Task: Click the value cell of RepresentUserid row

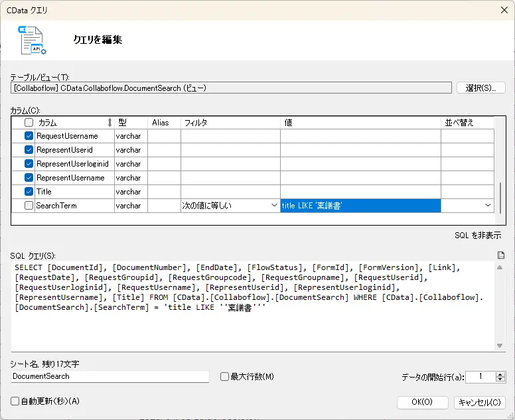Action: [360, 150]
